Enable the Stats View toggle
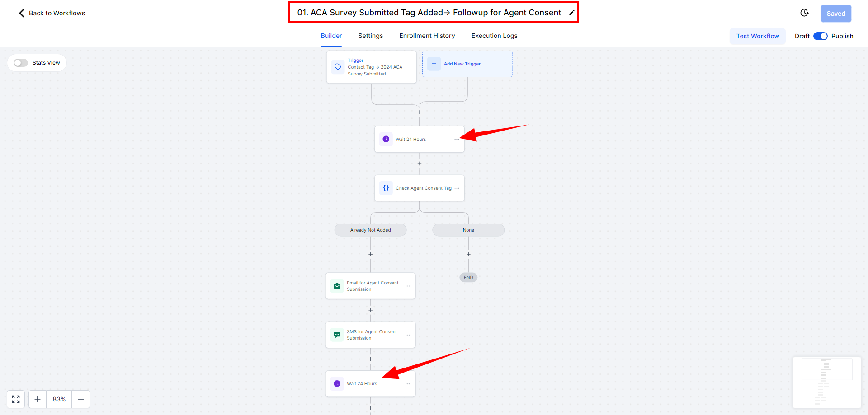Screen dimensions: 868x415 [21, 63]
